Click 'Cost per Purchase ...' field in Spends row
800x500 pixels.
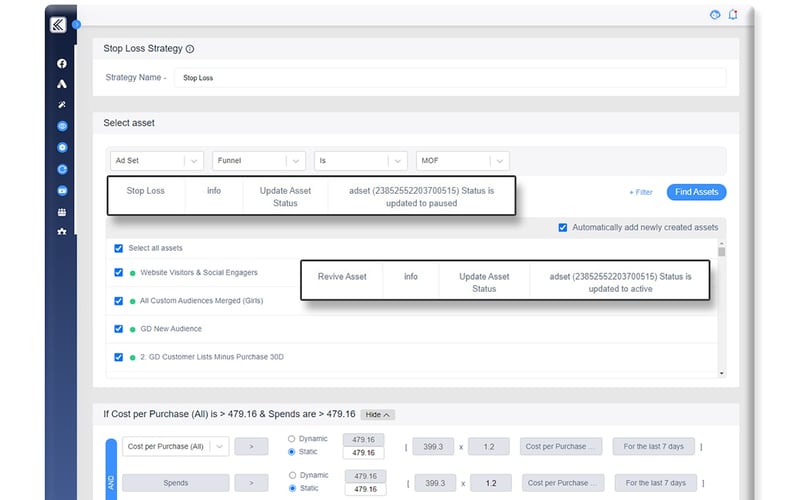(x=563, y=483)
